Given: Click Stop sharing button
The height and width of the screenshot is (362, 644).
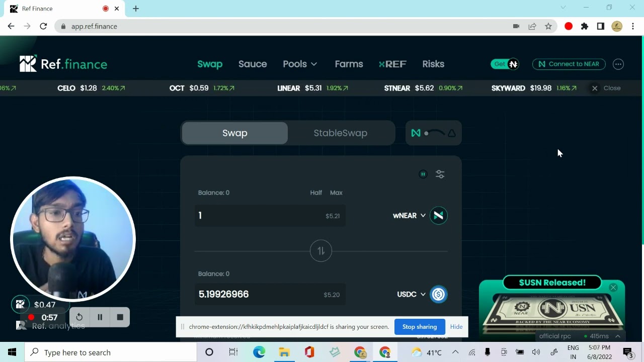Looking at the screenshot, I should (420, 327).
